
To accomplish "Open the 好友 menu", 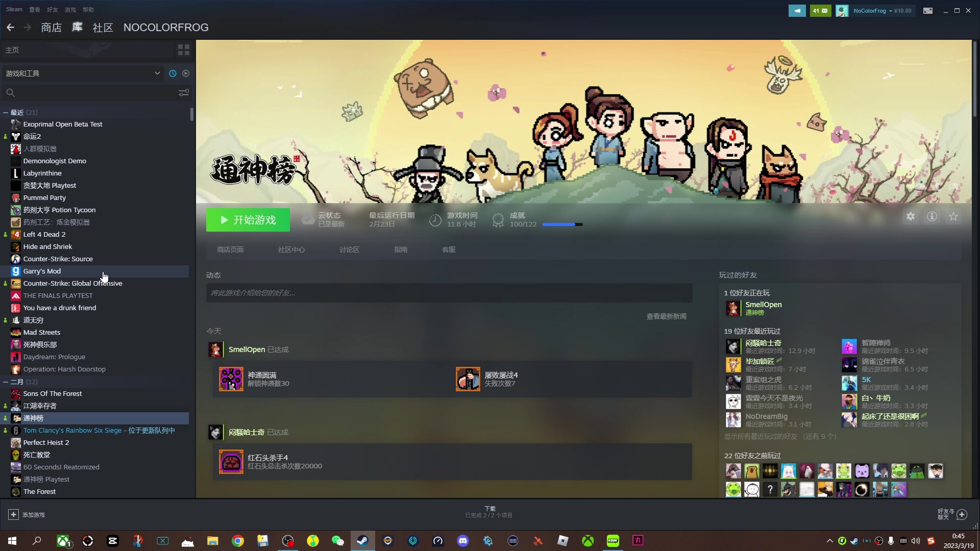I will click(53, 10).
